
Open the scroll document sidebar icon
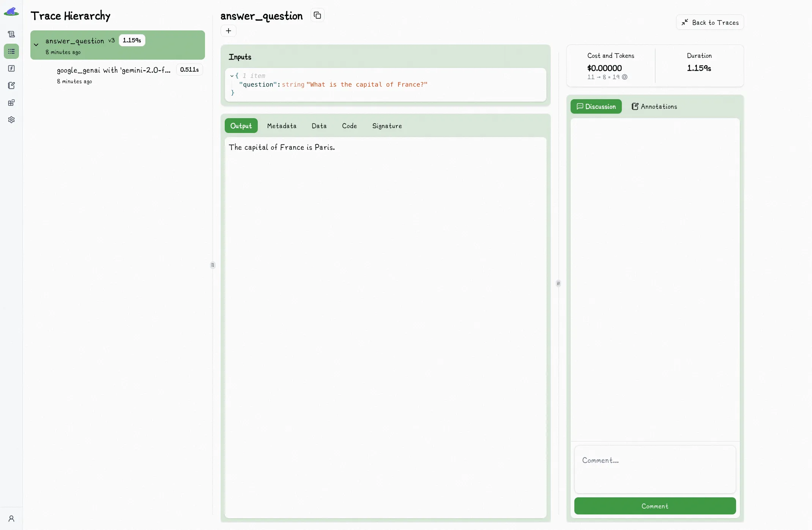point(11,34)
